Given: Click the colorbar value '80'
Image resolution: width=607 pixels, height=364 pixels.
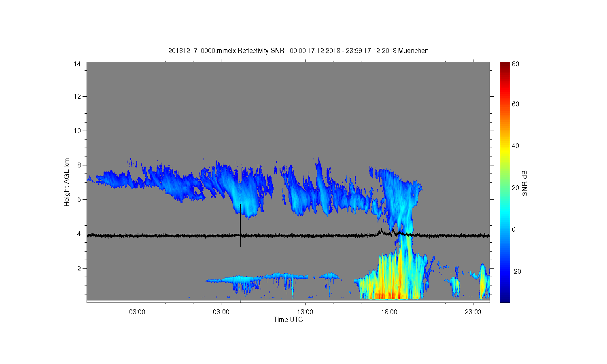Looking at the screenshot, I should (x=516, y=64).
